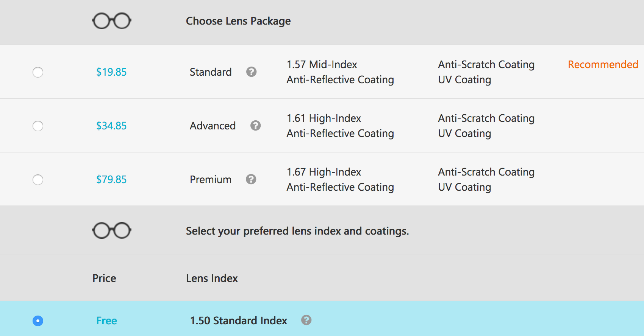Select the $79.85 Premium package radio button
This screenshot has width=644, height=336.
pos(38,180)
